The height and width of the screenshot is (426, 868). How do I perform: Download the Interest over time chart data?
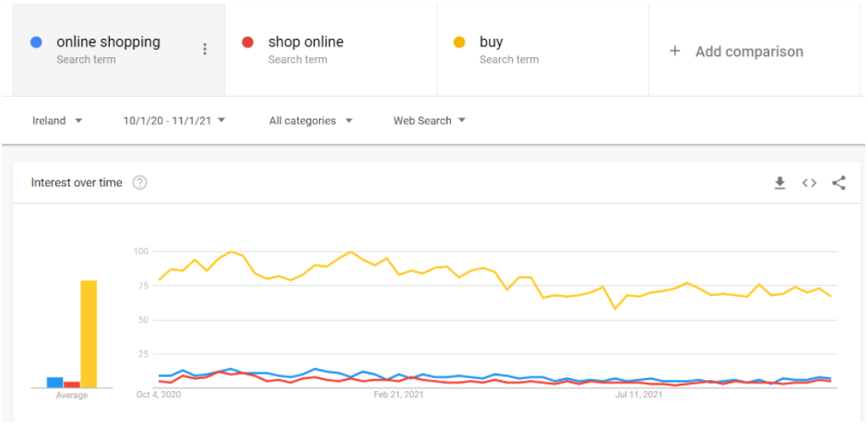(779, 183)
